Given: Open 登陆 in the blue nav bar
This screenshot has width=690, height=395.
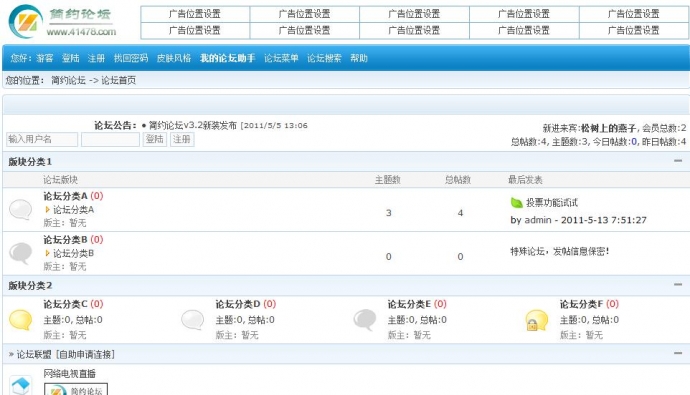Looking at the screenshot, I should 70,58.
